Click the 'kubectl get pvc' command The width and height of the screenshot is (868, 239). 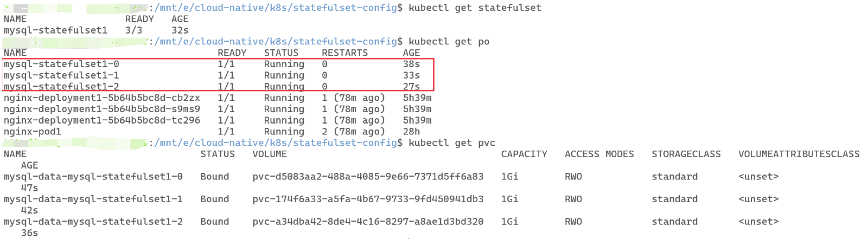pyautogui.click(x=451, y=143)
